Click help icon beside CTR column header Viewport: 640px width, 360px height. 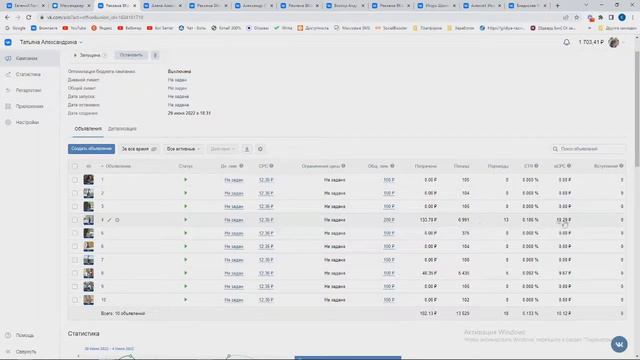(x=536, y=166)
